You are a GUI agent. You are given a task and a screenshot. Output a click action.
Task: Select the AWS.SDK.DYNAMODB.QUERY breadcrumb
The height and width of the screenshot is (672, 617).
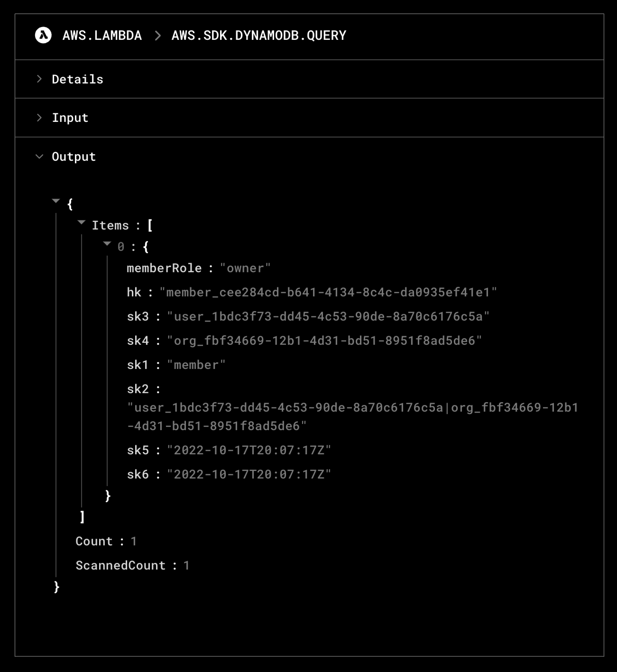pyautogui.click(x=259, y=36)
